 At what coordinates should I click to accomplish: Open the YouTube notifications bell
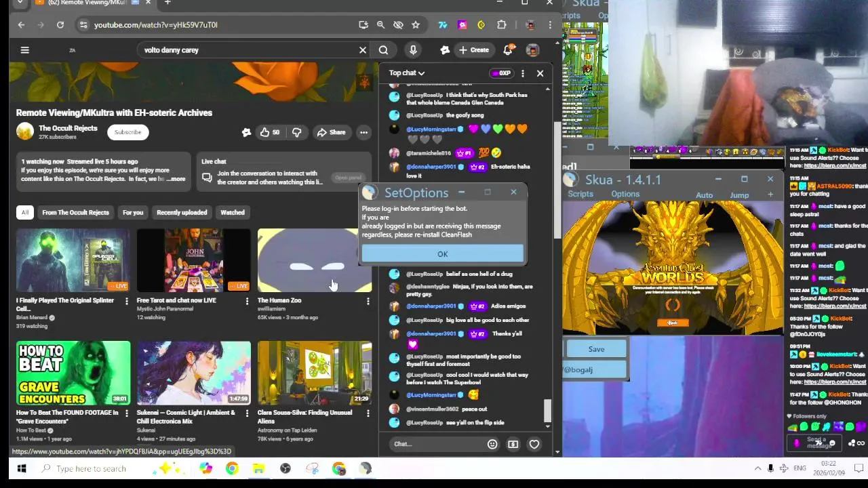click(x=508, y=49)
